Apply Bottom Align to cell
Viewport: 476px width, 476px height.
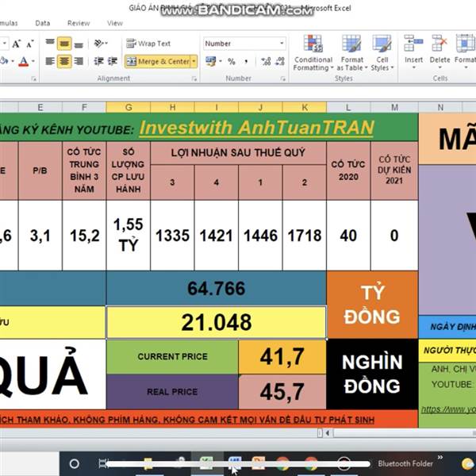tap(79, 44)
